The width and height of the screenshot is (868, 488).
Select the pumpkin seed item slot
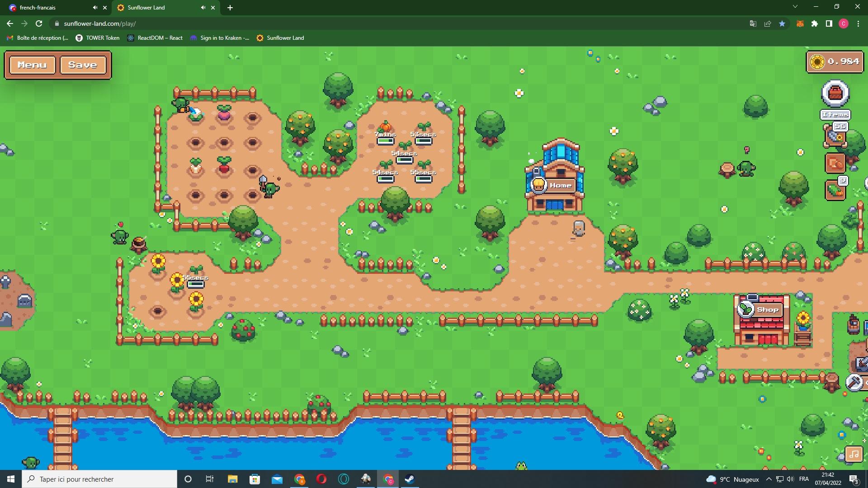coord(835,190)
